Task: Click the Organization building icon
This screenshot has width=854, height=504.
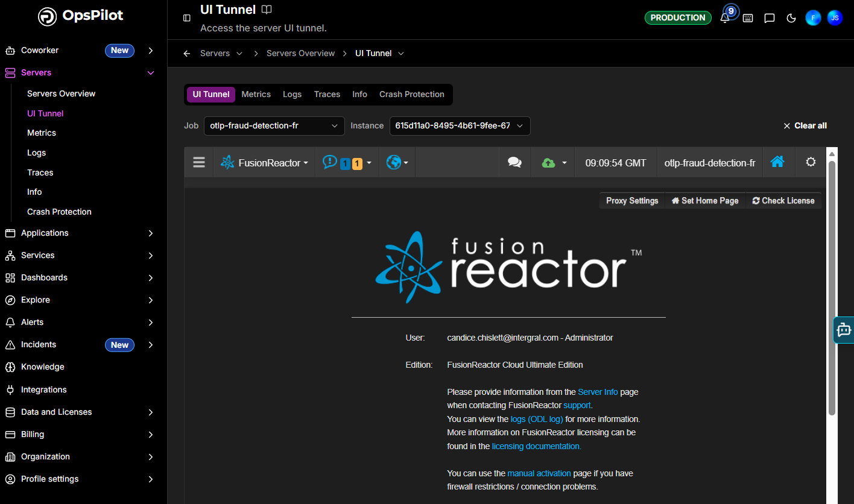Action: coord(10,457)
